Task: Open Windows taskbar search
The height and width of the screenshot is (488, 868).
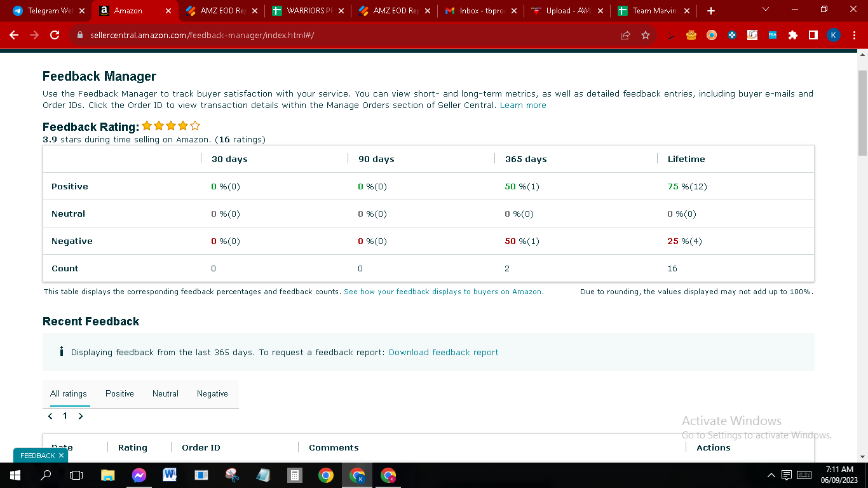Action: tap(46, 475)
